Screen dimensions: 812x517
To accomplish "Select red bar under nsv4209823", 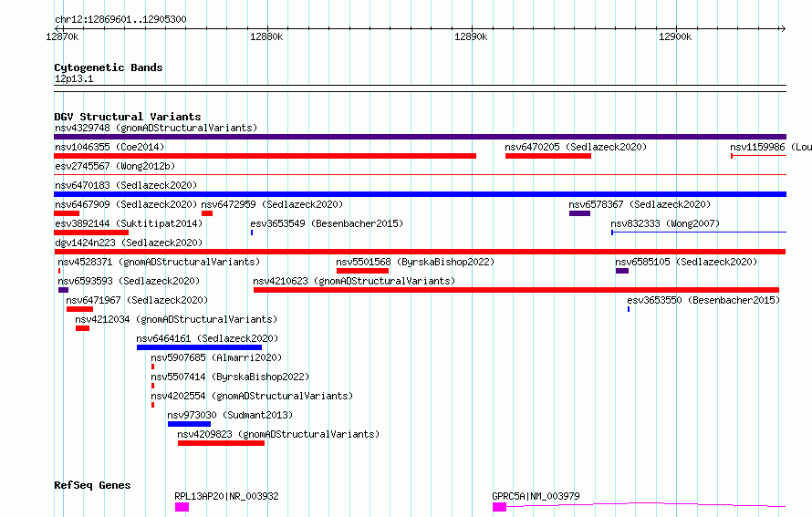I will click(x=221, y=443).
